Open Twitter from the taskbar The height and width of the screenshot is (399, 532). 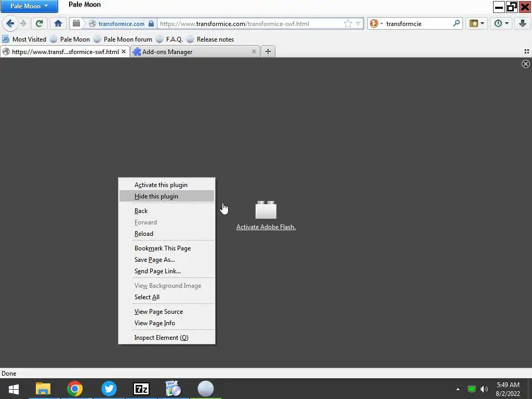[109, 389]
